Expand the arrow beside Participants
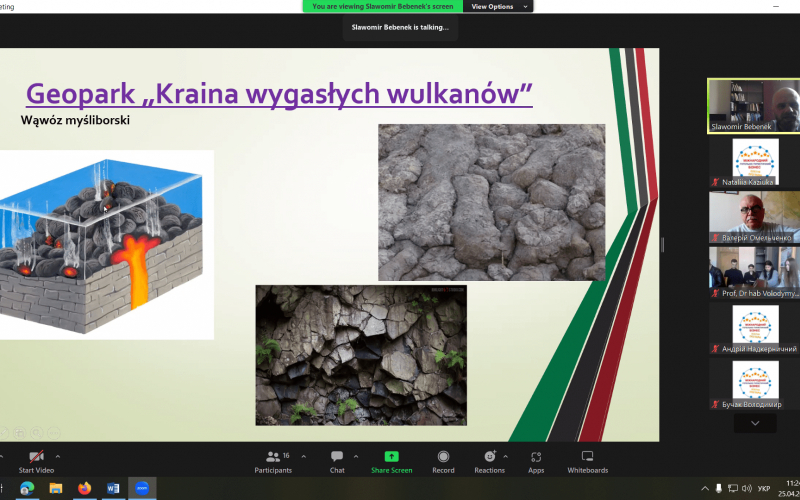This screenshot has width=800, height=500. (x=304, y=457)
